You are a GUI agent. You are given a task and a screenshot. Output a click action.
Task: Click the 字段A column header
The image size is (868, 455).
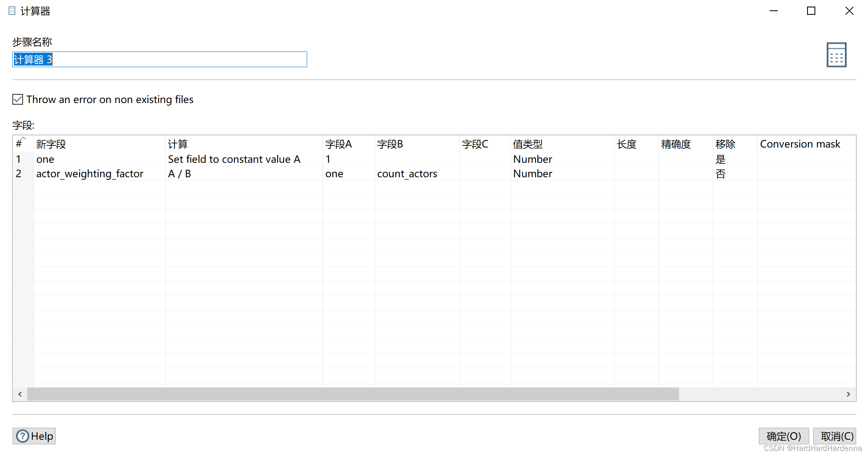pyautogui.click(x=348, y=144)
